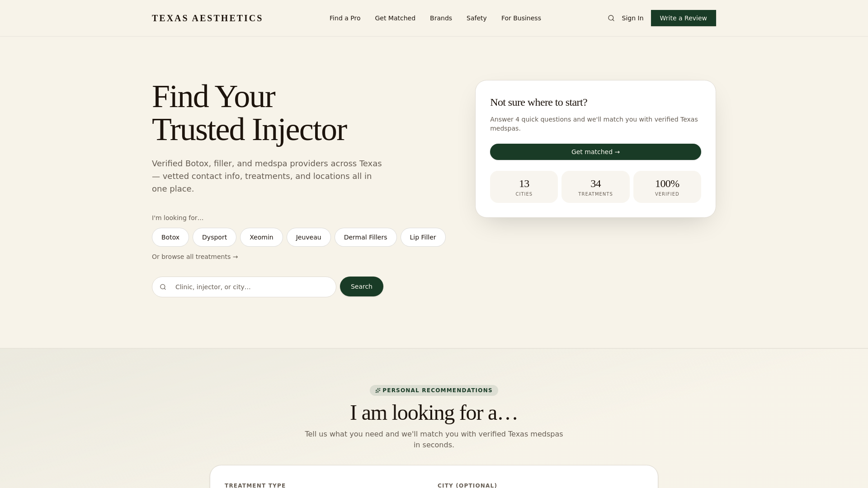Screen dimensions: 868x488
Task: Focus the clinic, injector, or city field
Action: coord(244,287)
